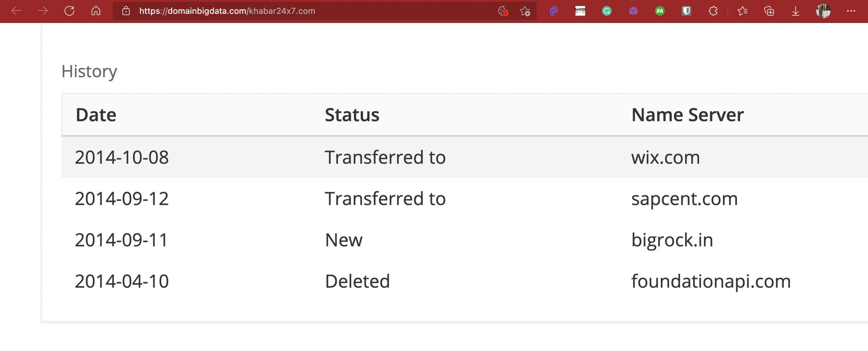This screenshot has width=868, height=351.
Task: Open the Bitwarden shield extension
Action: (686, 11)
